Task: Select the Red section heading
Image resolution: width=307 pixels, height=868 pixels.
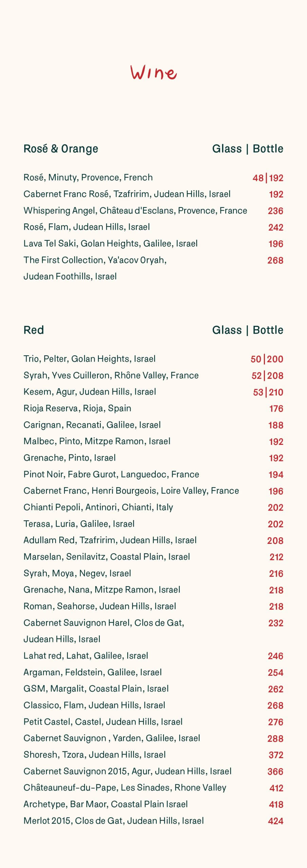Action: (x=34, y=330)
